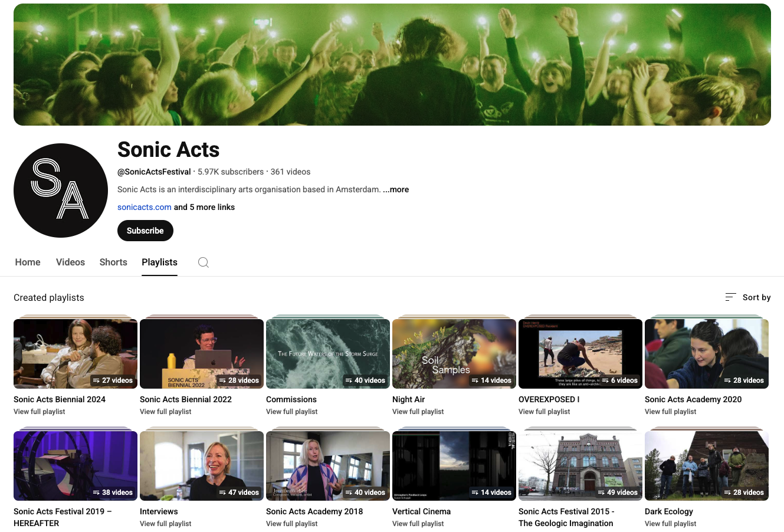
Task: Search the channel with the magnifier icon
Action: click(x=204, y=262)
